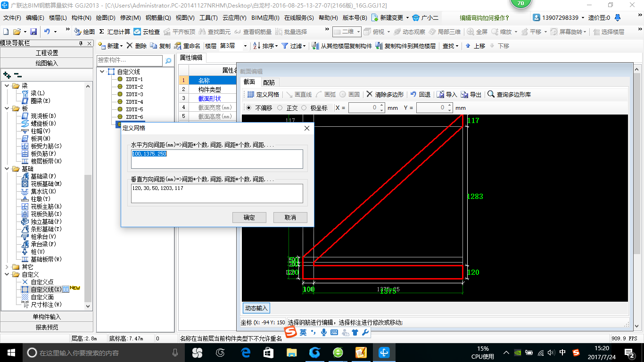Viewport: 644px width, 362px height.
Task: Click 回退 undo in section editor
Action: 420,94
